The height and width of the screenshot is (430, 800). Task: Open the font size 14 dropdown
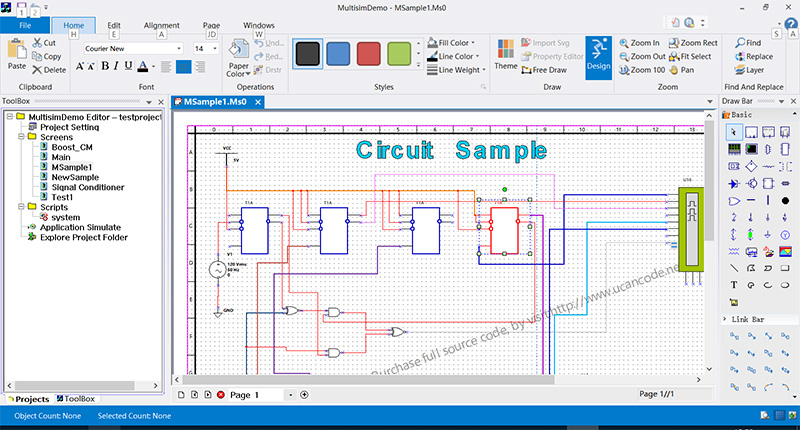coord(215,48)
